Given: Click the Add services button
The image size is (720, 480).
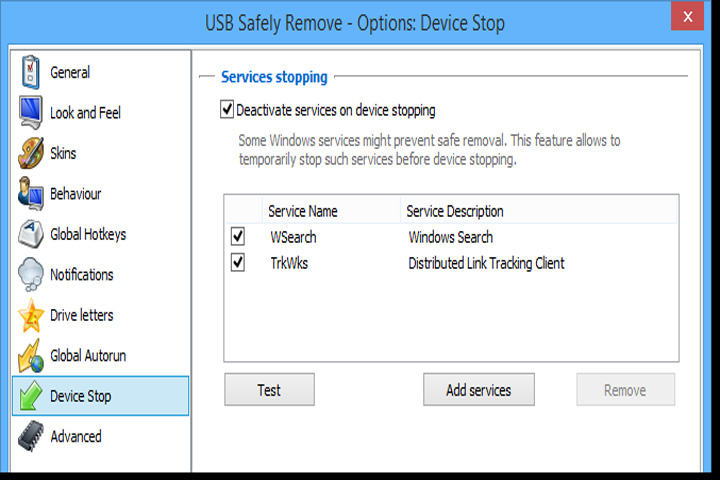Looking at the screenshot, I should click(x=478, y=390).
